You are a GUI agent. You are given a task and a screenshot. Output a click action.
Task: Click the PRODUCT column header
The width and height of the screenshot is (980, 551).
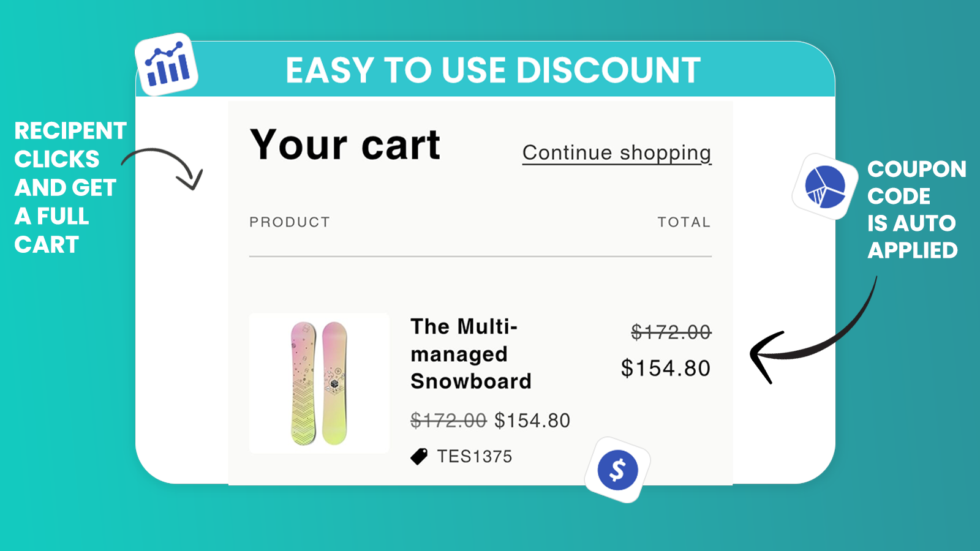[x=290, y=222]
